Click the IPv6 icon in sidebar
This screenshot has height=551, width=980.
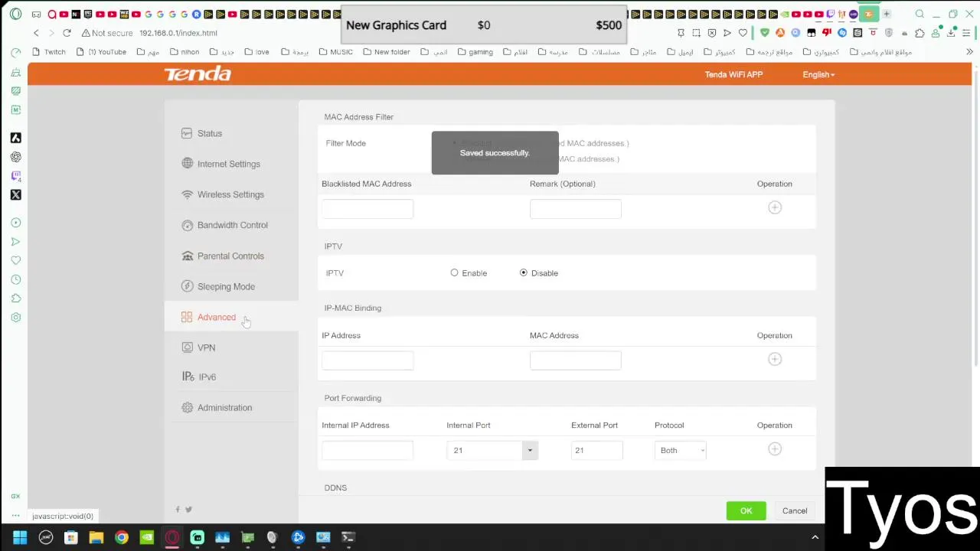pos(188,377)
